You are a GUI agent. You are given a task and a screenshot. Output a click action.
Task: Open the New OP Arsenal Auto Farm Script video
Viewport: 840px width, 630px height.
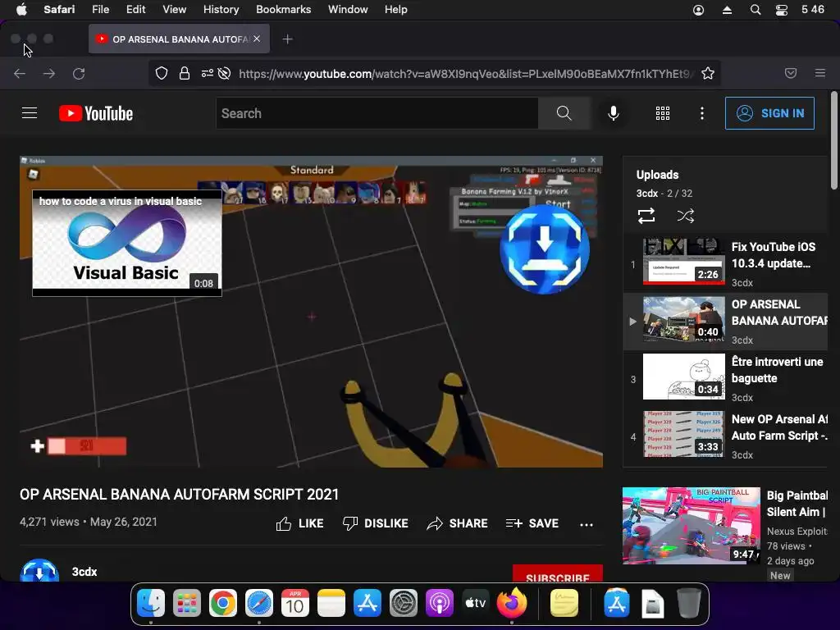tap(727, 436)
